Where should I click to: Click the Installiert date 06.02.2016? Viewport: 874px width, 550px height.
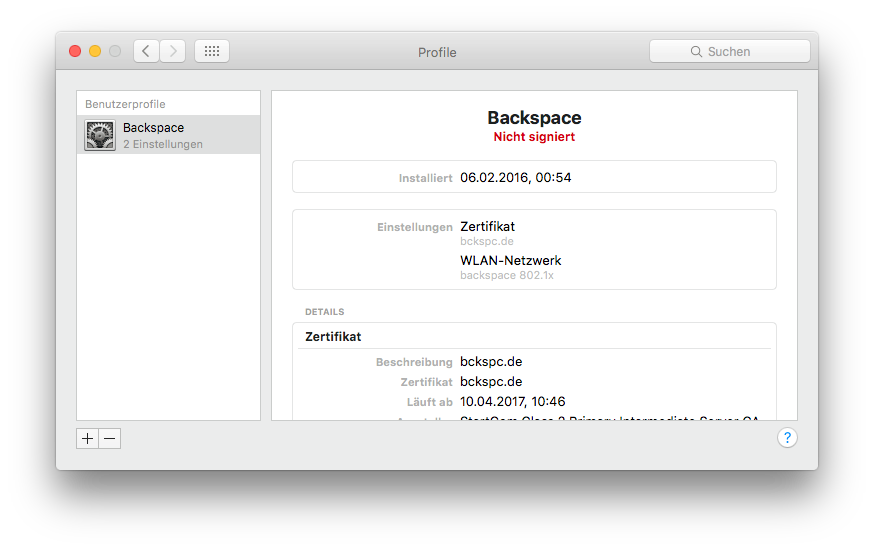coord(515,178)
